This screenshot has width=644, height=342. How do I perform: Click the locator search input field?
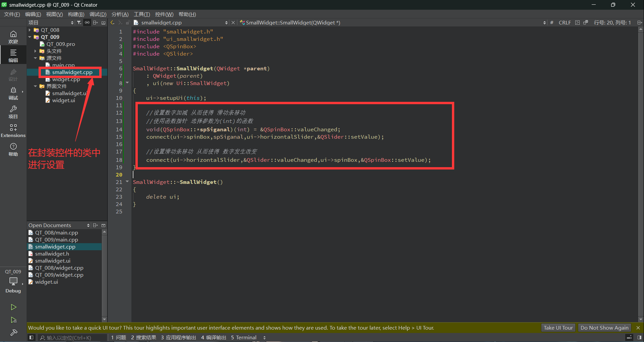(72, 337)
